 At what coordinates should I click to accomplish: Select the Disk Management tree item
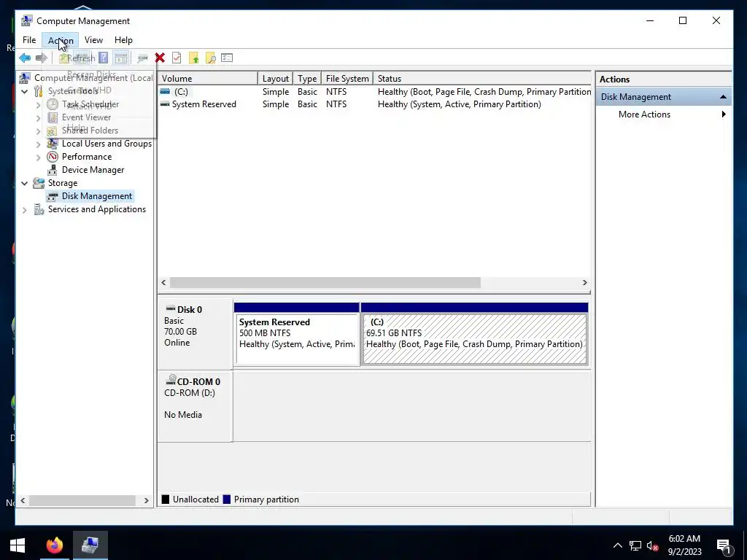click(97, 196)
